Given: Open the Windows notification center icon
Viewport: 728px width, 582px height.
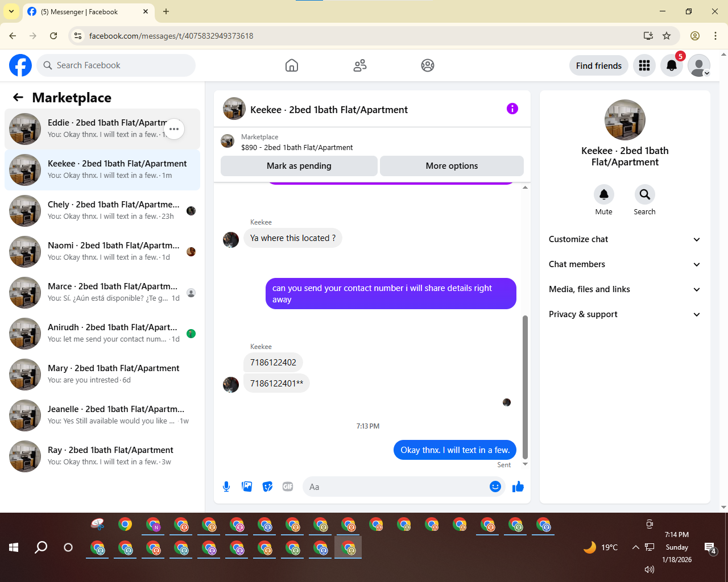Looking at the screenshot, I should pyautogui.click(x=710, y=548).
